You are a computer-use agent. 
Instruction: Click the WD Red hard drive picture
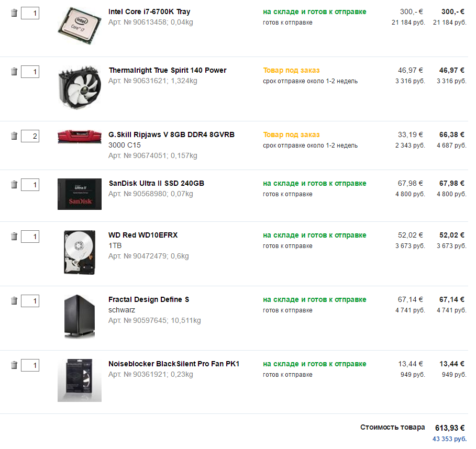[79, 252]
